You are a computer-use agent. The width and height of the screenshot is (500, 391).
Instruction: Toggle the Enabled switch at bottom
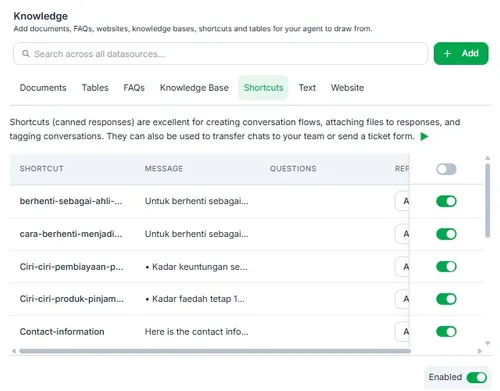coord(477,377)
